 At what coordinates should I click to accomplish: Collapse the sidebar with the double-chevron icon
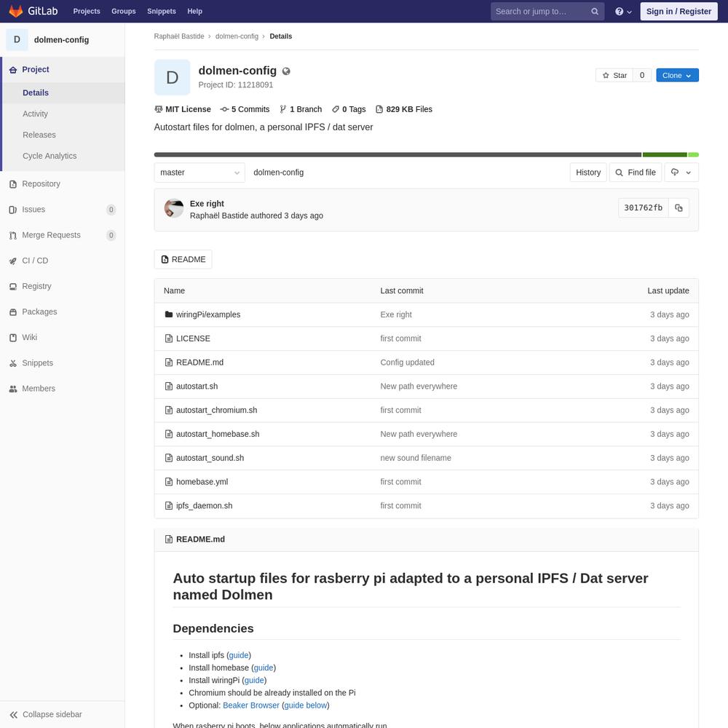14,715
